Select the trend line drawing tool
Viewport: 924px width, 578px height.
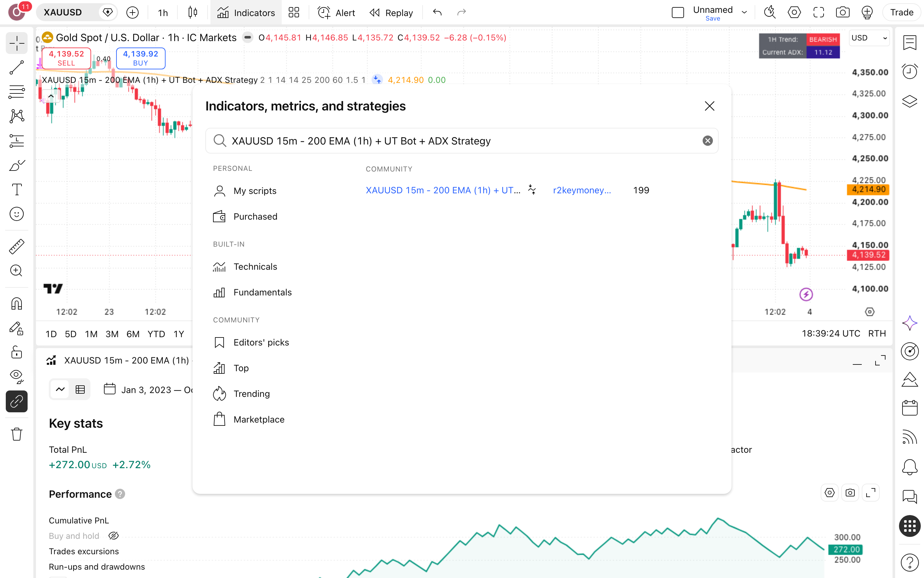tap(16, 68)
